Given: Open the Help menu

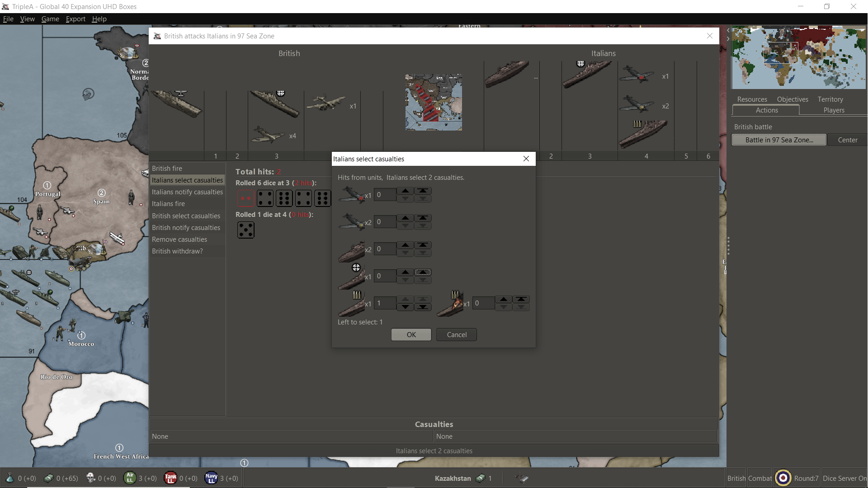Looking at the screenshot, I should point(99,19).
